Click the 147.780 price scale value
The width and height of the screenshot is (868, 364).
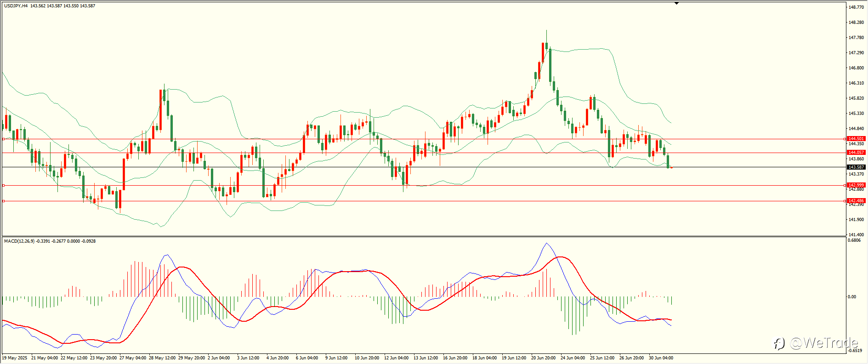point(856,38)
